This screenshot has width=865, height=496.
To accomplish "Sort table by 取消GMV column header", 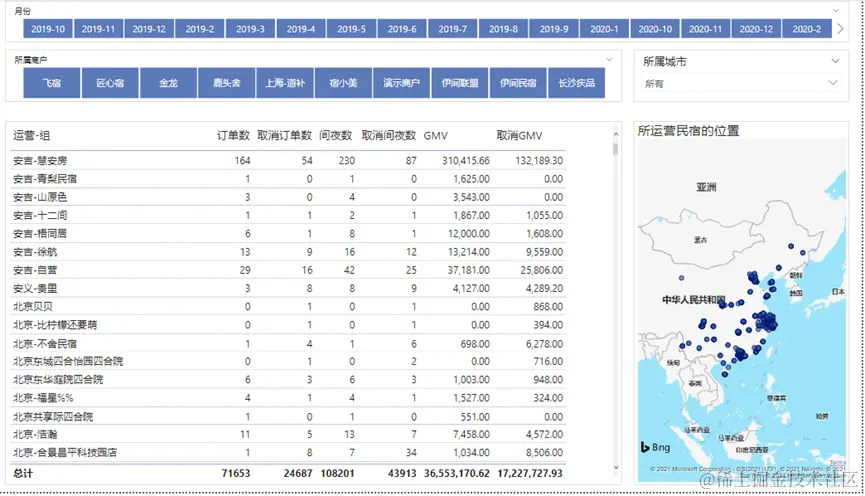I will click(520, 135).
